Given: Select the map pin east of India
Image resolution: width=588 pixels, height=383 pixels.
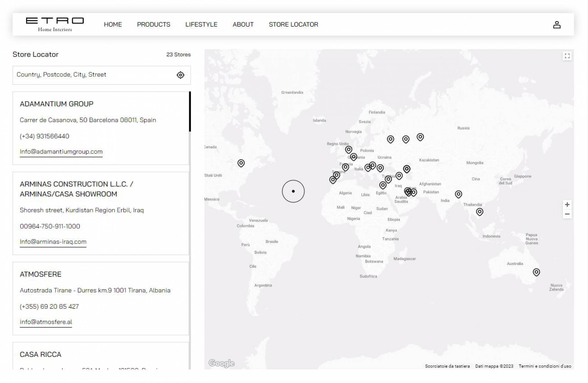Looking at the screenshot, I should [458, 194].
